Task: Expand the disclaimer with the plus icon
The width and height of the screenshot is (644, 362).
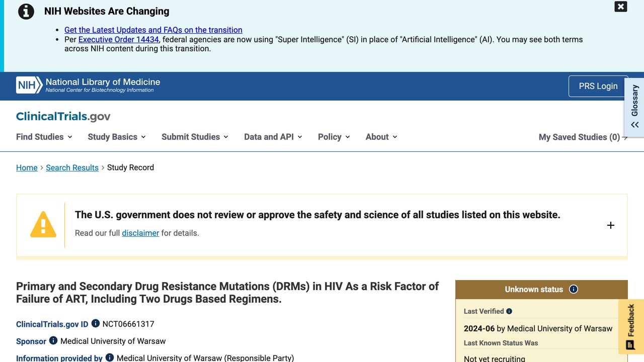Action: (x=611, y=225)
